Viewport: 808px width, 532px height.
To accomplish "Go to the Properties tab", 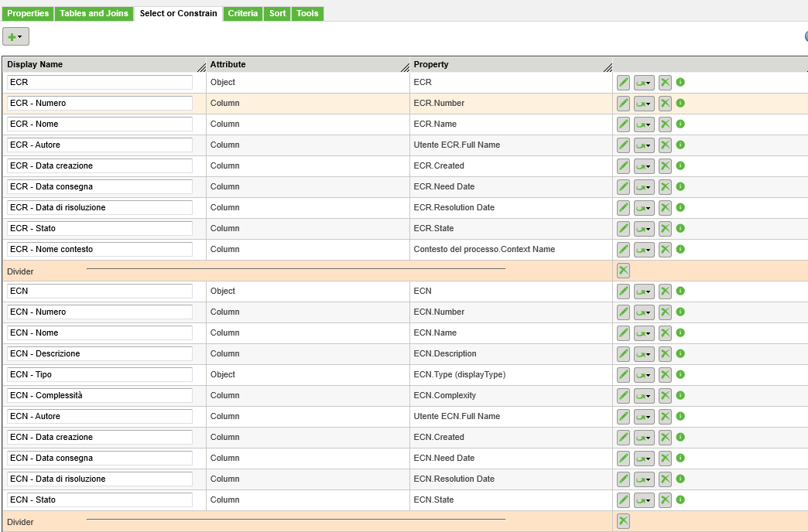I will tap(28, 13).
